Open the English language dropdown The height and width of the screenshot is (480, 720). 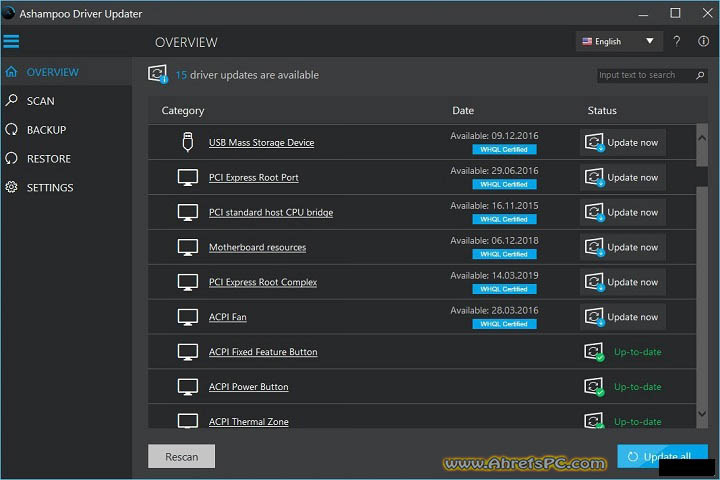pos(619,41)
